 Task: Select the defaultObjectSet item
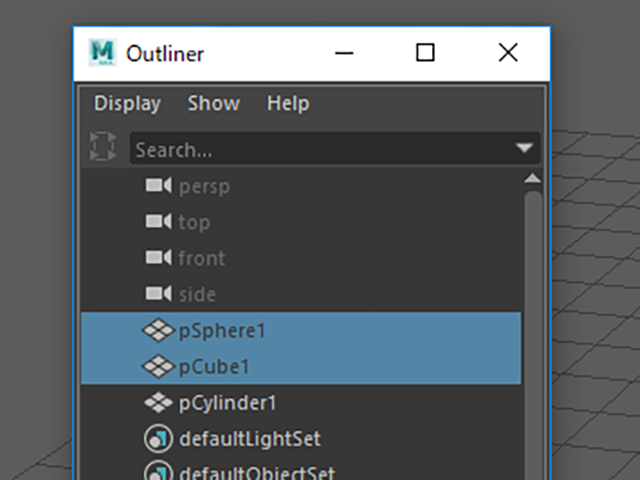pyautogui.click(x=301, y=469)
